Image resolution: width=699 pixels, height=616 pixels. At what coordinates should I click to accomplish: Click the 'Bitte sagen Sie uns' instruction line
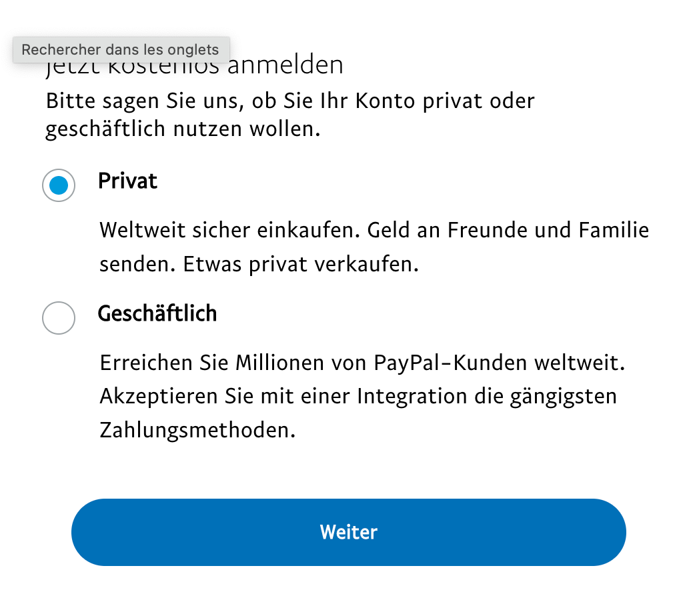tap(290, 101)
